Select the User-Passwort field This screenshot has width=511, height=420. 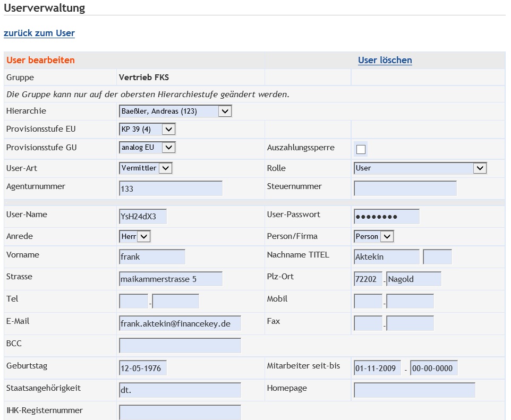pyautogui.click(x=386, y=216)
